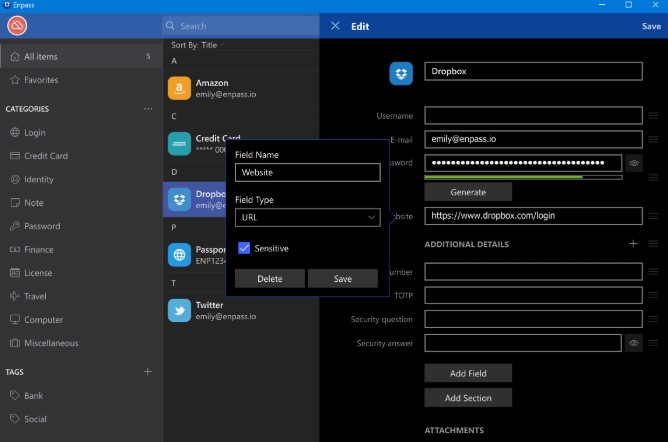Click the password strength bar
Image resolution: width=668 pixels, height=442 pixels.
[523, 178]
